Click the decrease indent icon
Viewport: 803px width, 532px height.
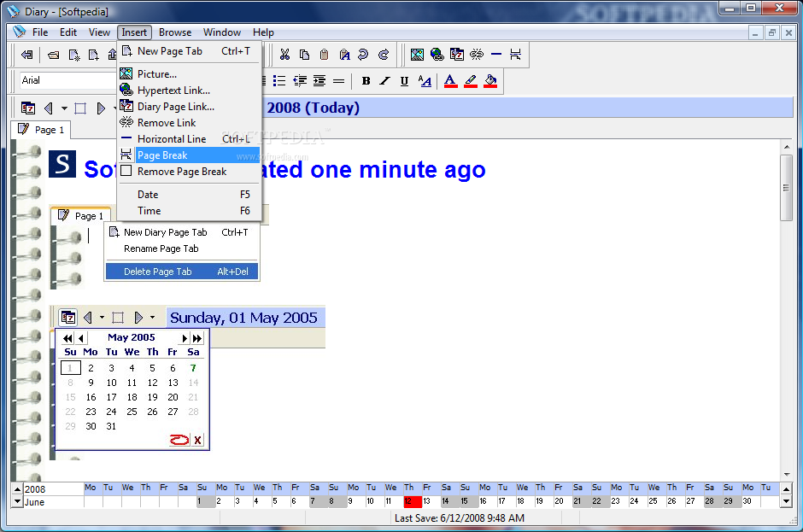(300, 81)
